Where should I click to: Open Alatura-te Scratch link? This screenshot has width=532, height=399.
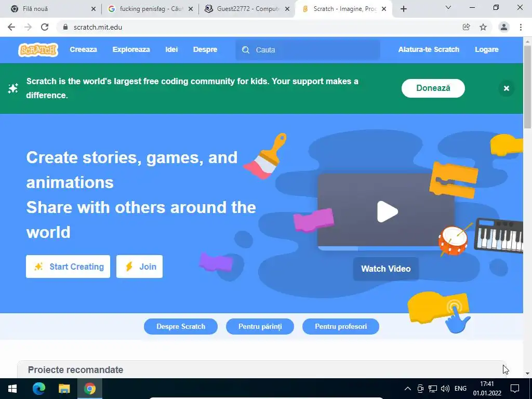coord(429,49)
